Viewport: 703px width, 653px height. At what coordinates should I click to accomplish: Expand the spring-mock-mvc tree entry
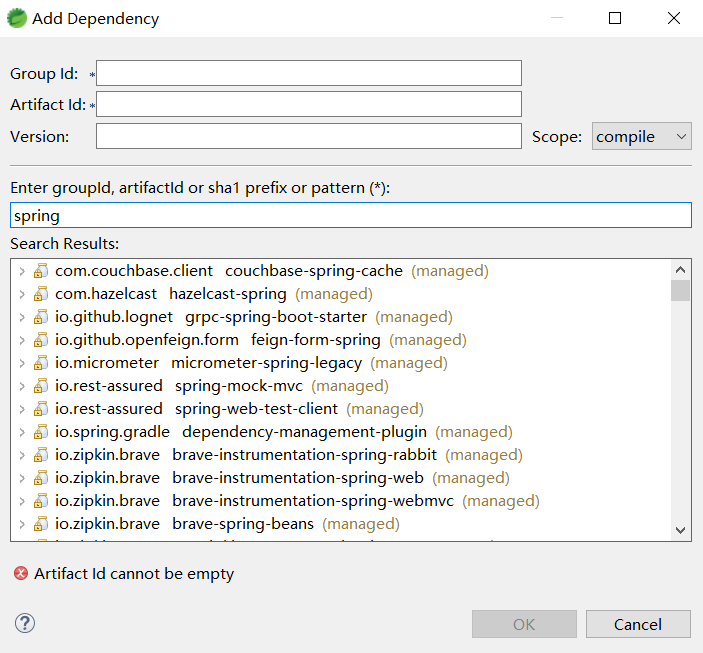(x=22, y=386)
